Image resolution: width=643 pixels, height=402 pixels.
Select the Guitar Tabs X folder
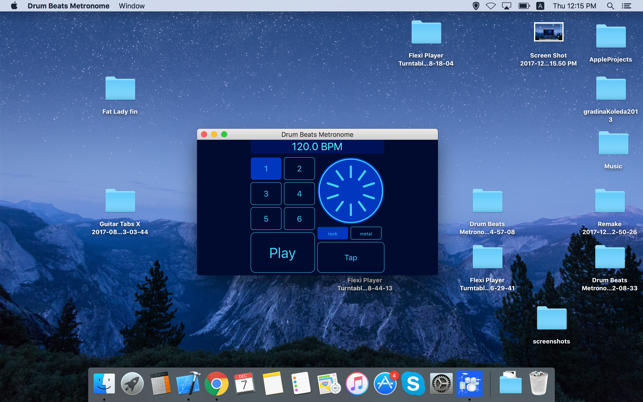tap(120, 201)
